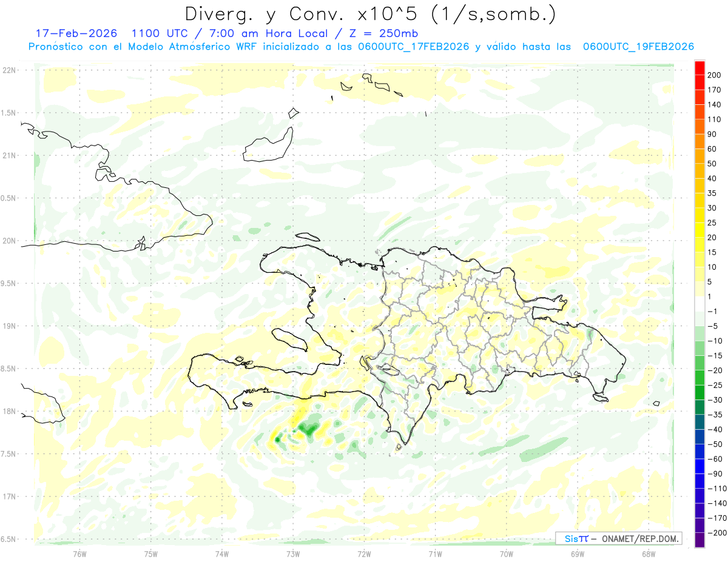The height and width of the screenshot is (562, 728).
Task: Click the "0.5N" latitude label
Action: pos(8,198)
